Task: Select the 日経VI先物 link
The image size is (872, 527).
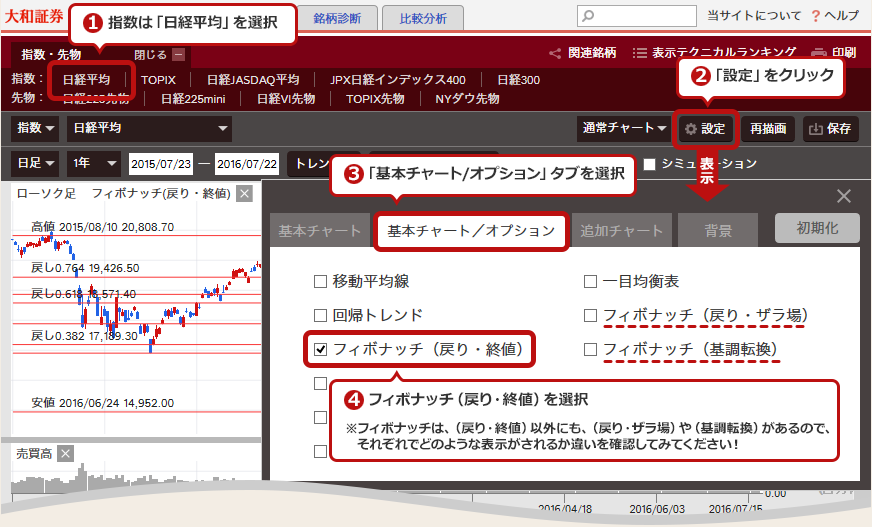Action: tap(286, 99)
